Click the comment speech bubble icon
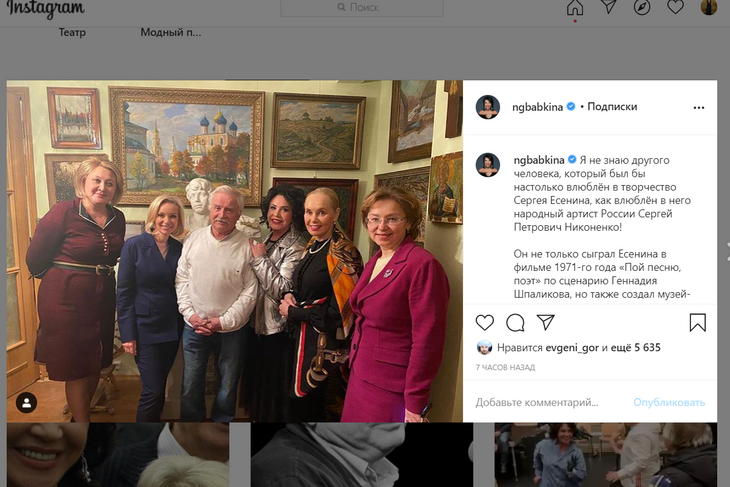This screenshot has height=487, width=730. [x=515, y=322]
